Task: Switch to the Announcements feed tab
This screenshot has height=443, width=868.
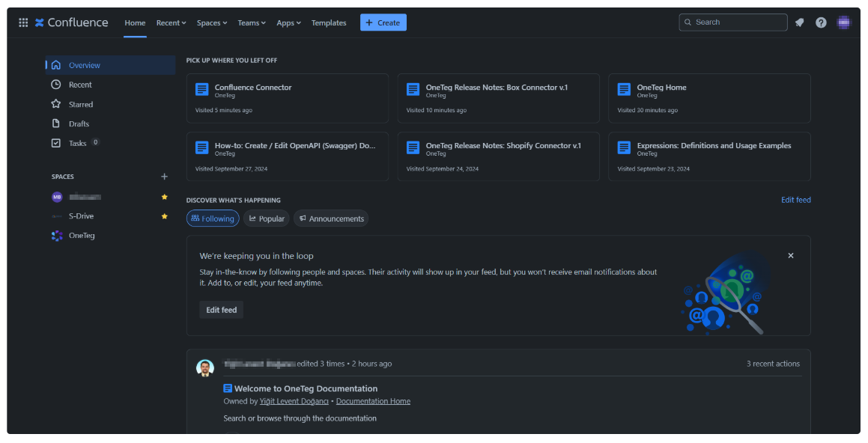Action: point(331,219)
